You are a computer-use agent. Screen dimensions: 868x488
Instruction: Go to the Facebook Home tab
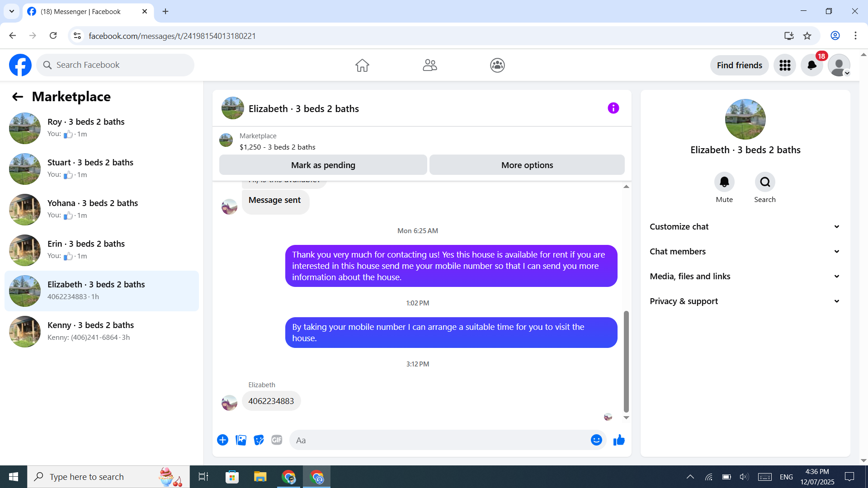pyautogui.click(x=362, y=66)
